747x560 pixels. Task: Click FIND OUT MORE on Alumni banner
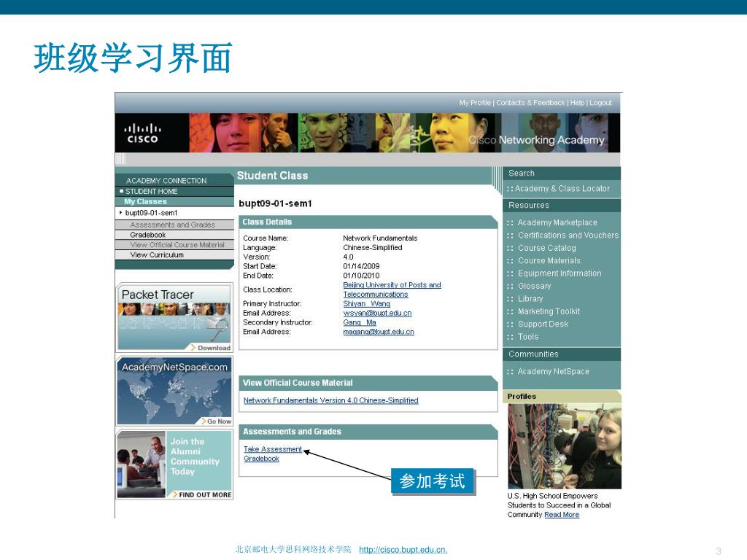[x=202, y=495]
